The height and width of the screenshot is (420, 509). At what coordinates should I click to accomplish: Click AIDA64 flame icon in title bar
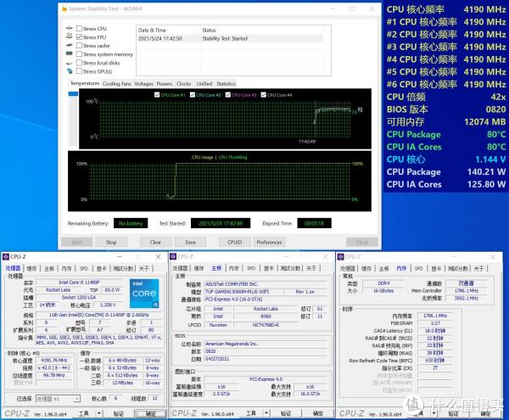pos(64,8)
